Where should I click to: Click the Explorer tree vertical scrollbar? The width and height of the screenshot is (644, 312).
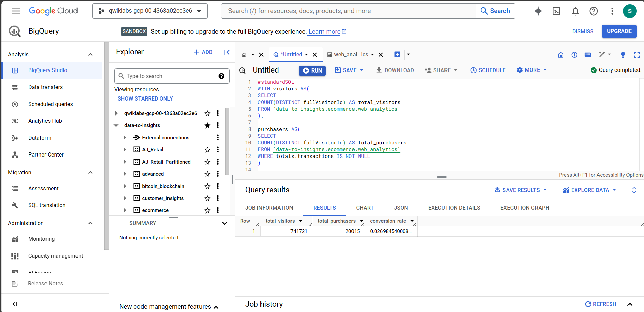(x=227, y=142)
